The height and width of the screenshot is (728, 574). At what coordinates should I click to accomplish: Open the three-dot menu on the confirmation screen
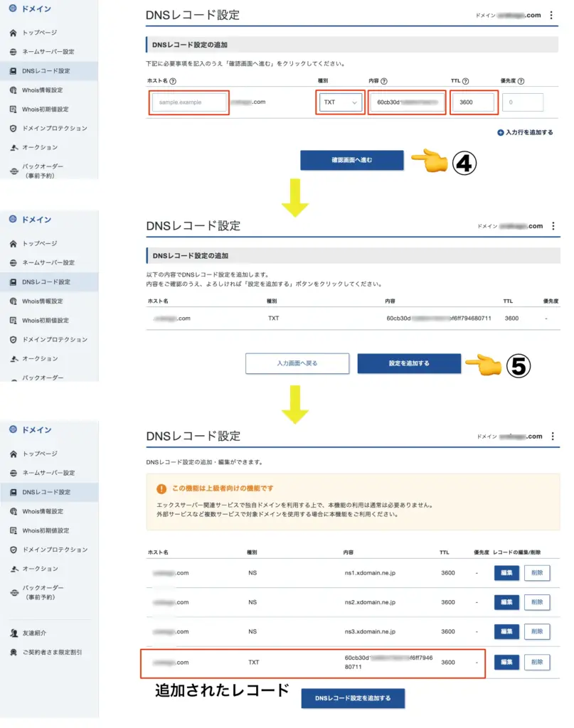(554, 225)
